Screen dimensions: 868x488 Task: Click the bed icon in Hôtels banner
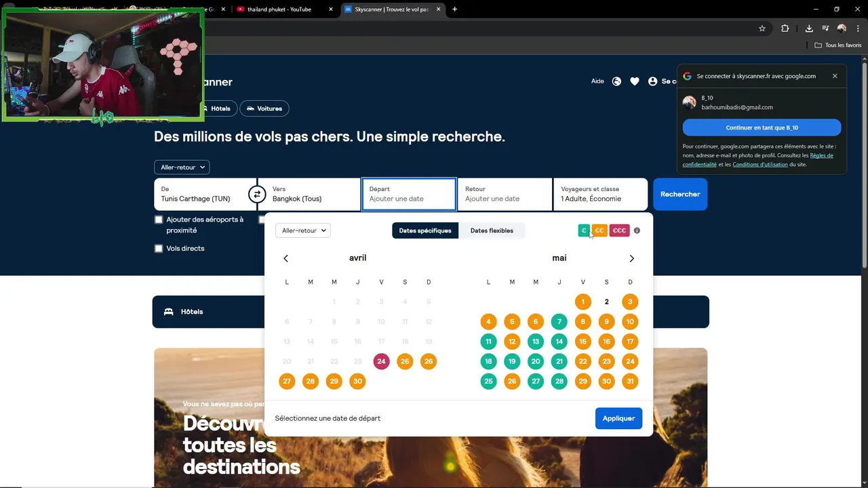click(x=169, y=312)
